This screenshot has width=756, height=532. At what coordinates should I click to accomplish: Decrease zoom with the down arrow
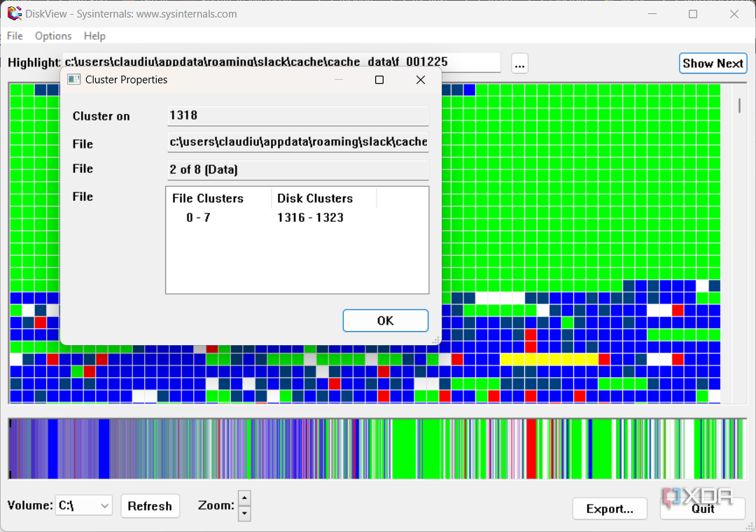[x=244, y=514]
